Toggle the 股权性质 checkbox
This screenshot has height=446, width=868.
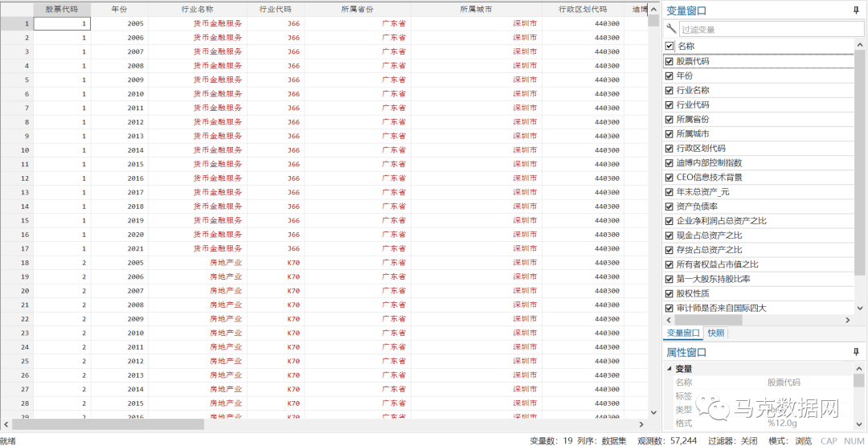[669, 293]
